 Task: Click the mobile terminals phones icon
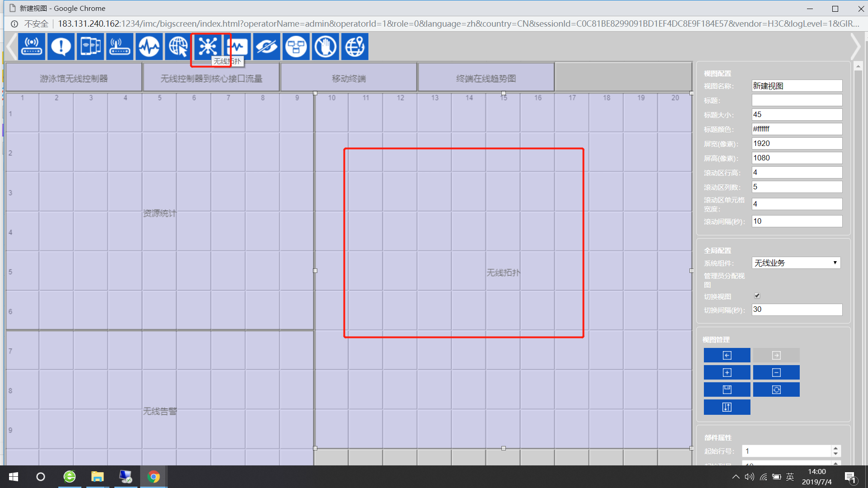pos(90,46)
